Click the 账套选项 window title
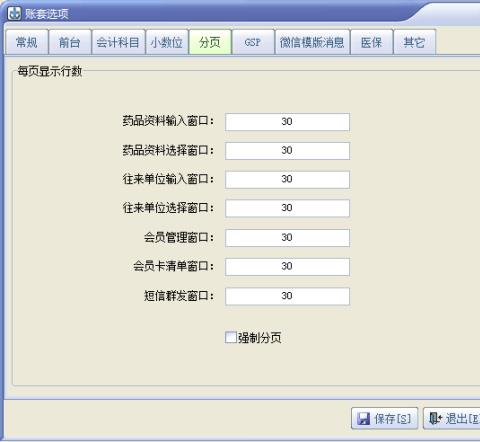Viewport: 480px width, 442px height. [47, 14]
